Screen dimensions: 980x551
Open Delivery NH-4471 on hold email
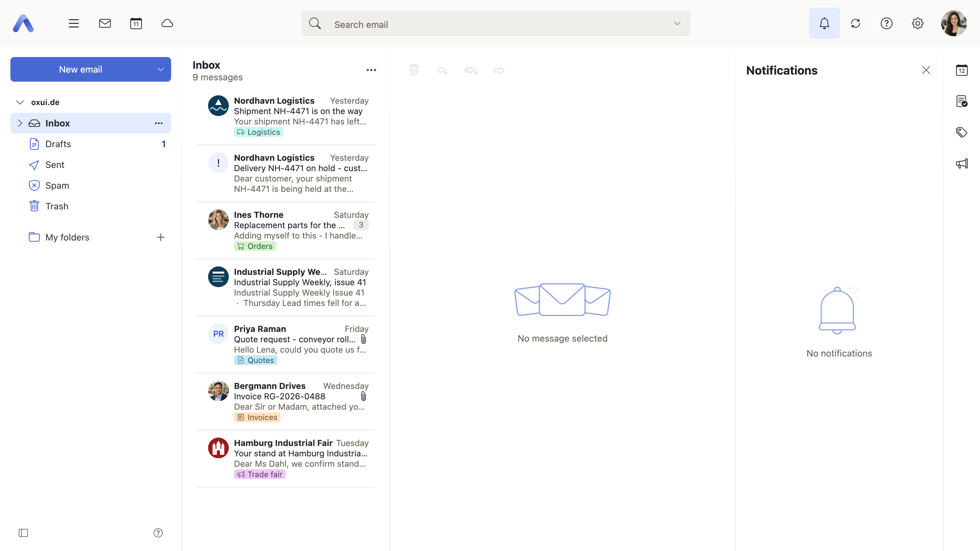286,173
